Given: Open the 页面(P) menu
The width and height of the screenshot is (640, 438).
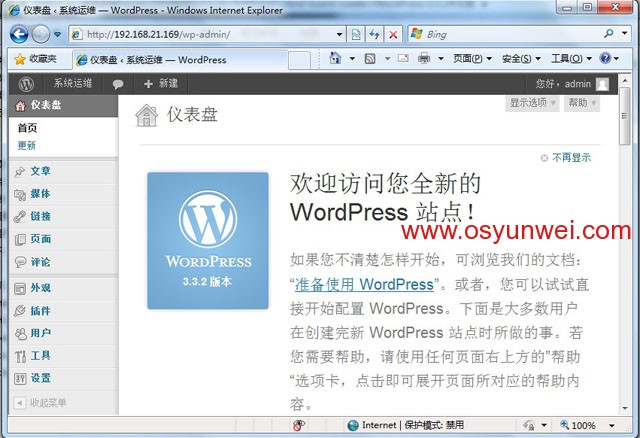Looking at the screenshot, I should [472, 59].
